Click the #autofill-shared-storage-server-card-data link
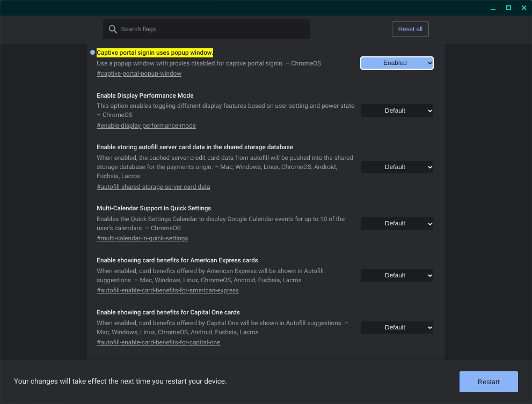The width and height of the screenshot is (532, 404). click(154, 187)
